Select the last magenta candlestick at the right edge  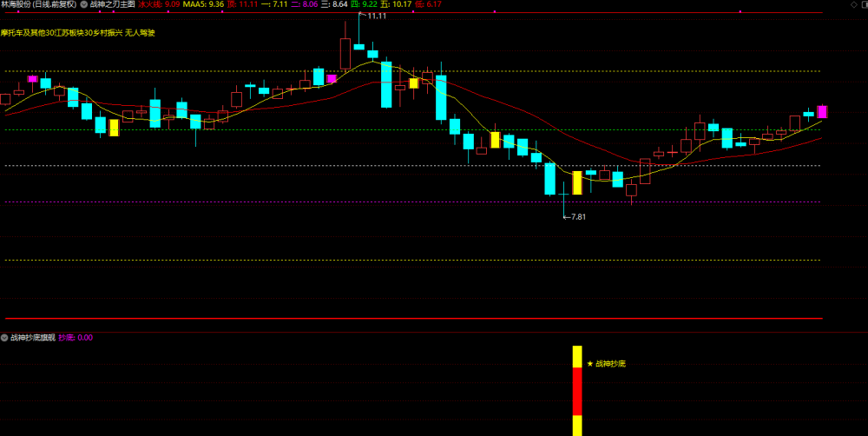click(822, 112)
